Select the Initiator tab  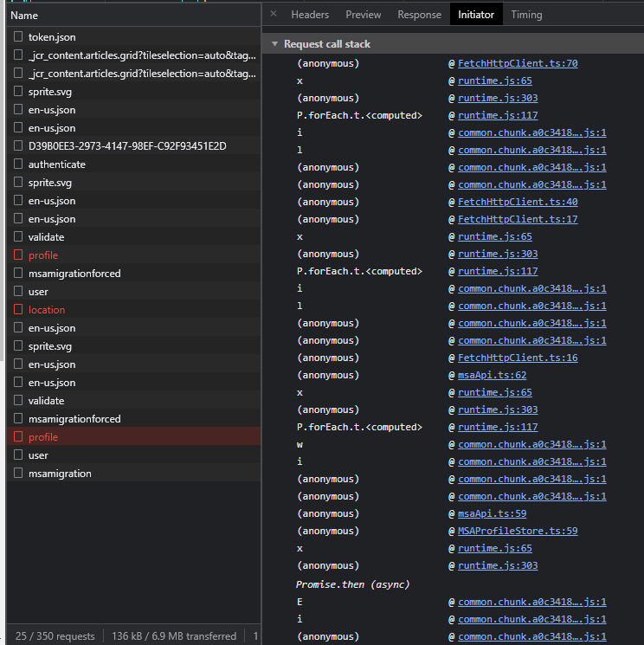point(476,15)
